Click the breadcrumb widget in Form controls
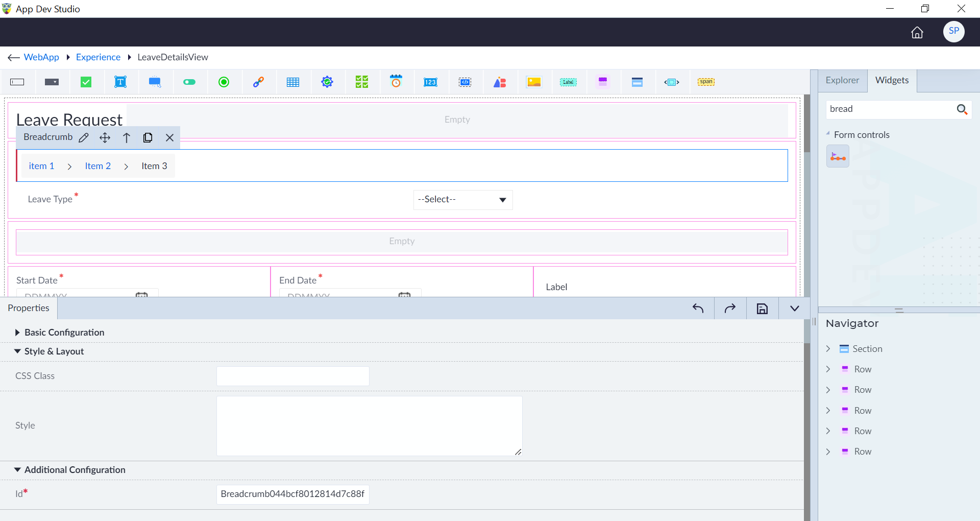 pos(838,156)
